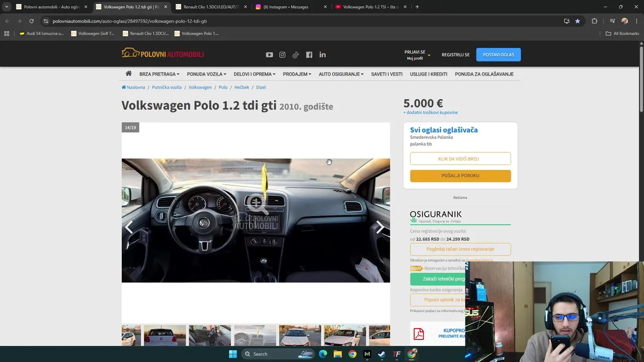Click Pogledaj tačan iznos registracije button
The height and width of the screenshot is (362, 644).
[460, 249]
